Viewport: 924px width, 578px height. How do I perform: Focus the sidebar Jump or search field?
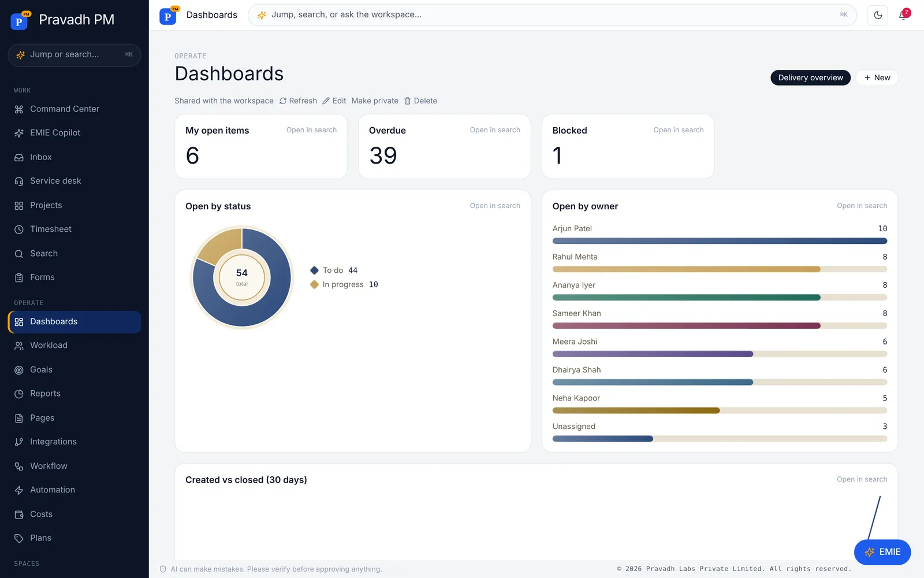pos(74,55)
